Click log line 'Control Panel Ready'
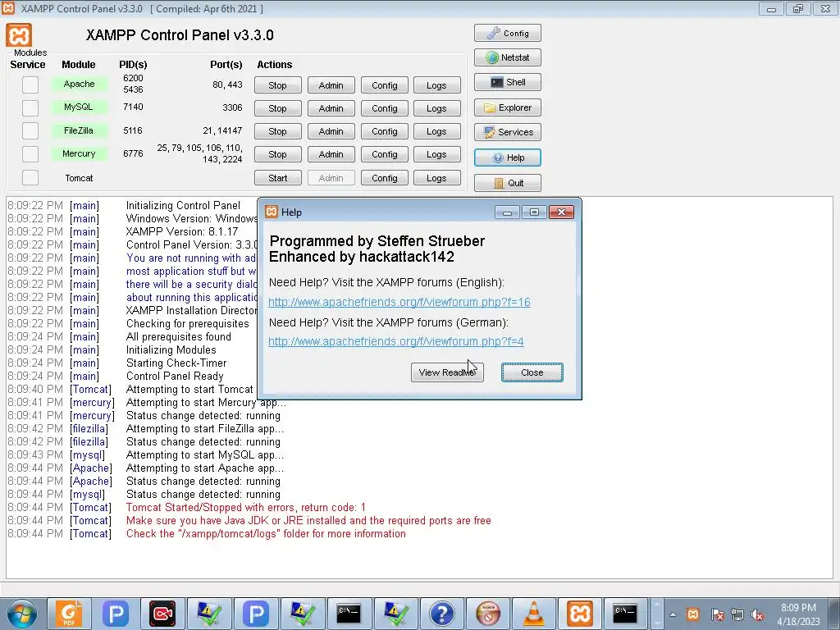Screen dimensions: 840x630 175,376
